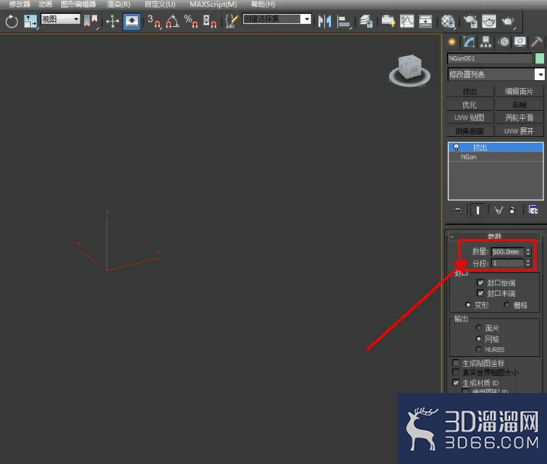The height and width of the screenshot is (464, 547).
Task: Toggle the lightbulb on the 挤出 stack entry
Action: click(456, 147)
